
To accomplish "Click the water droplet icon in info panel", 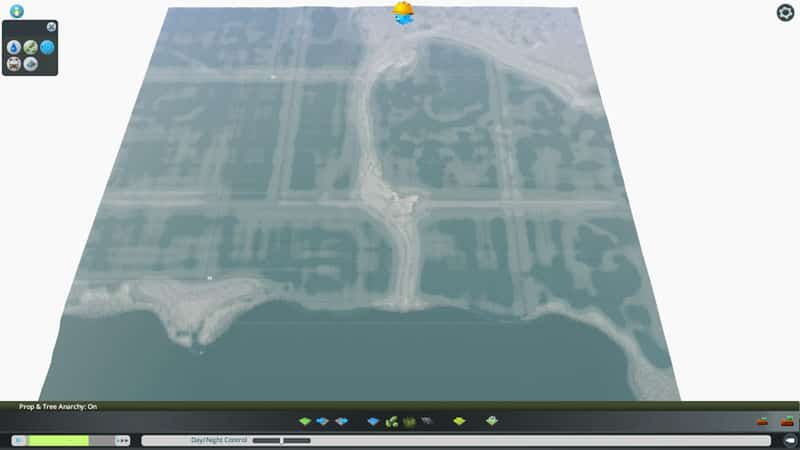I will click(x=14, y=47).
